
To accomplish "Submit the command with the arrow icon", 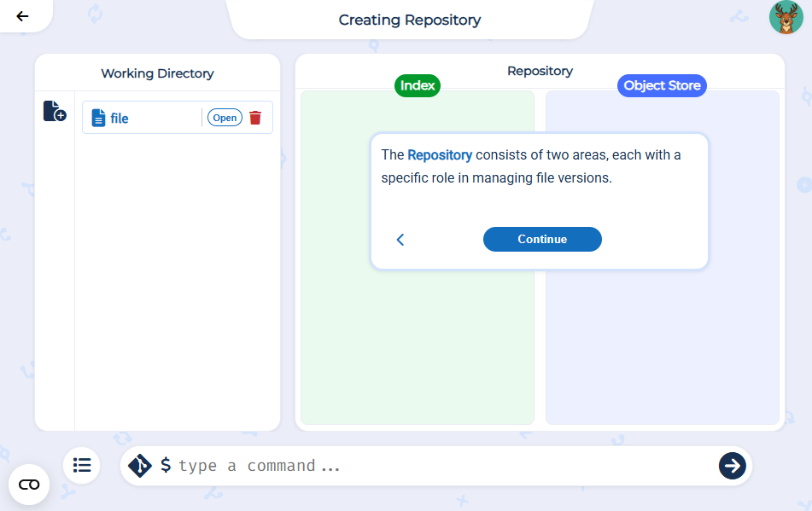I will click(x=732, y=465).
